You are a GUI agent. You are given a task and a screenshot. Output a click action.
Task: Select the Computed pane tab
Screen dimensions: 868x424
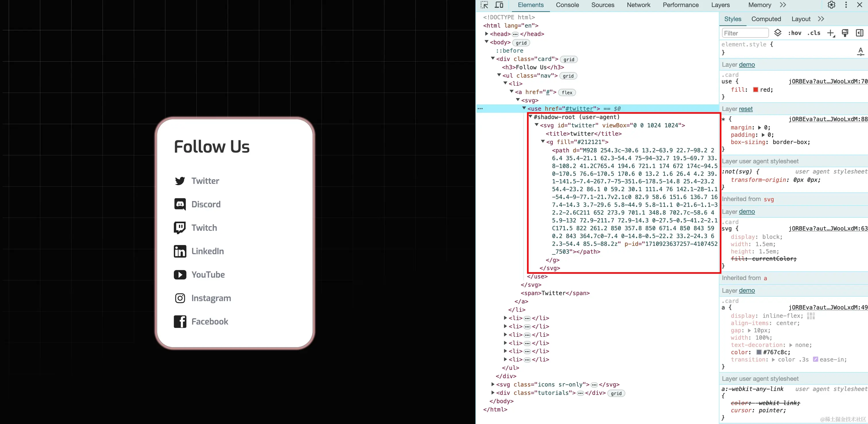[x=766, y=19]
